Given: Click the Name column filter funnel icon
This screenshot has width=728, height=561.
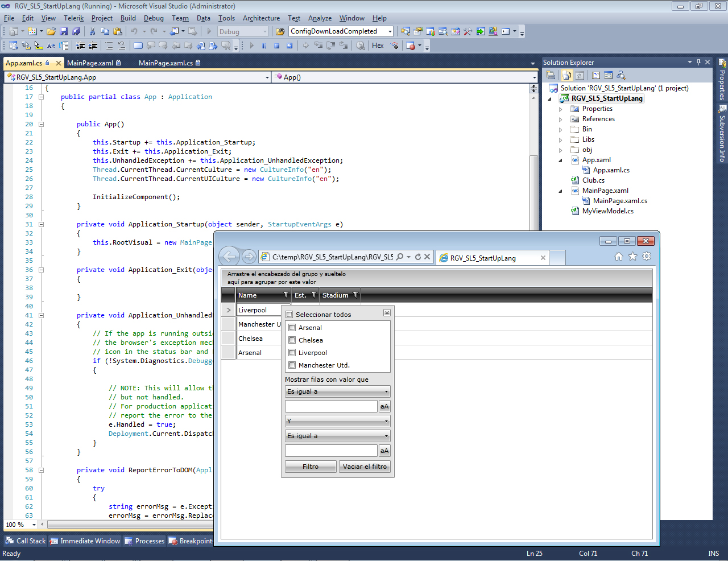Looking at the screenshot, I should pos(286,295).
